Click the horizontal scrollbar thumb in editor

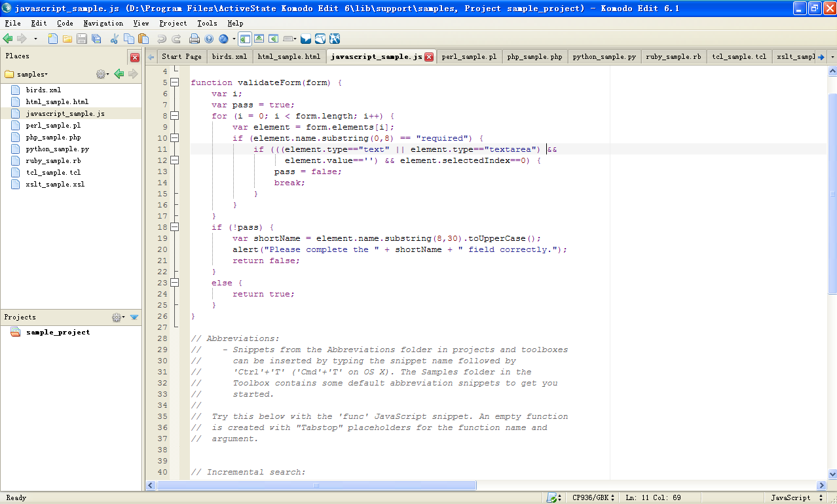pos(316,485)
